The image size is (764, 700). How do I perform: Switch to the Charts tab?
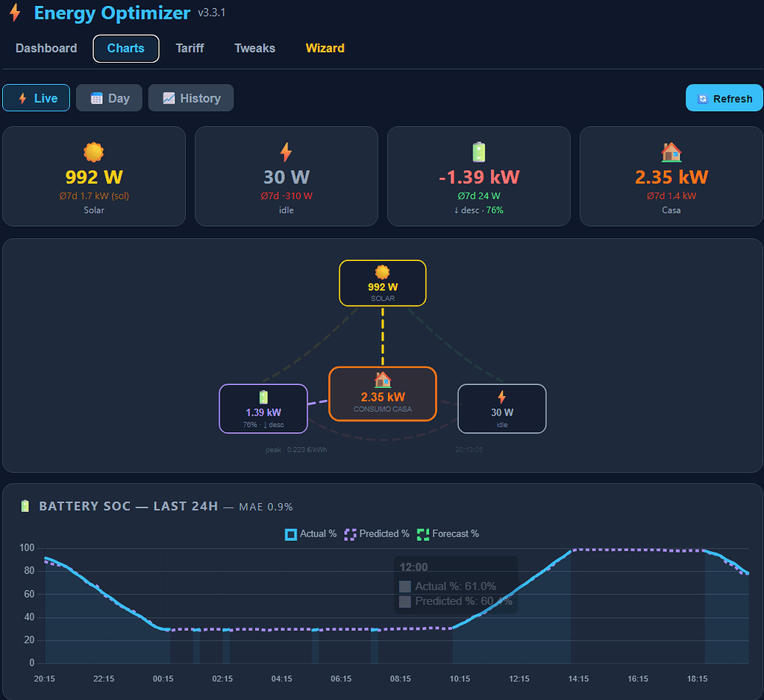pos(125,48)
